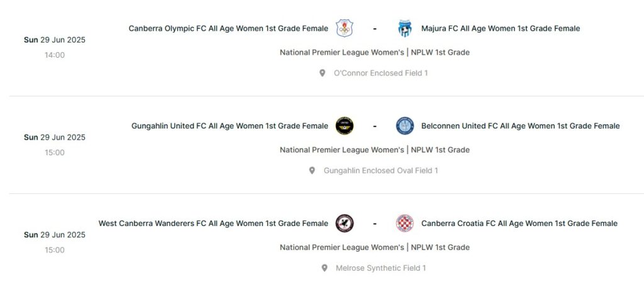This screenshot has height=287, width=644.
Task: Click location pin beside Melrose Synthetic Field 1
Action: coord(325,268)
